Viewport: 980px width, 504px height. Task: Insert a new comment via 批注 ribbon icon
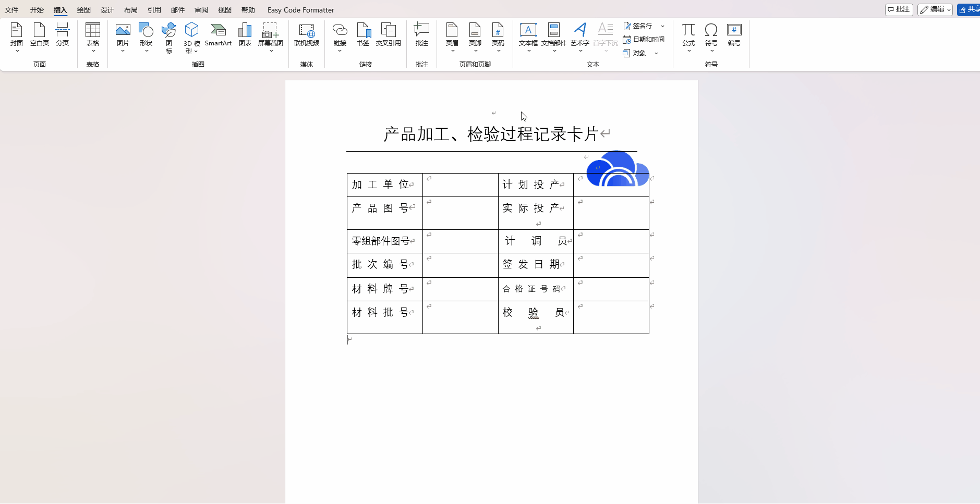coord(421,34)
